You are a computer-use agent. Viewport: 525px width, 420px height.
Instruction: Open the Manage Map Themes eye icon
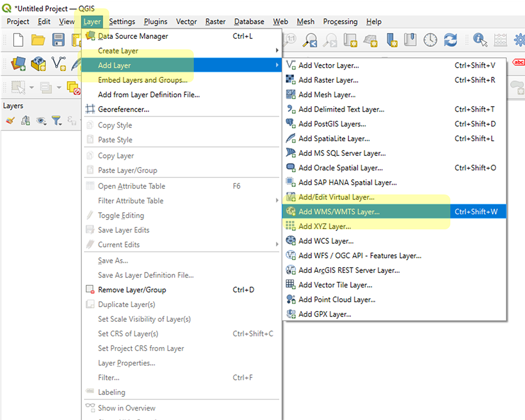[41, 121]
